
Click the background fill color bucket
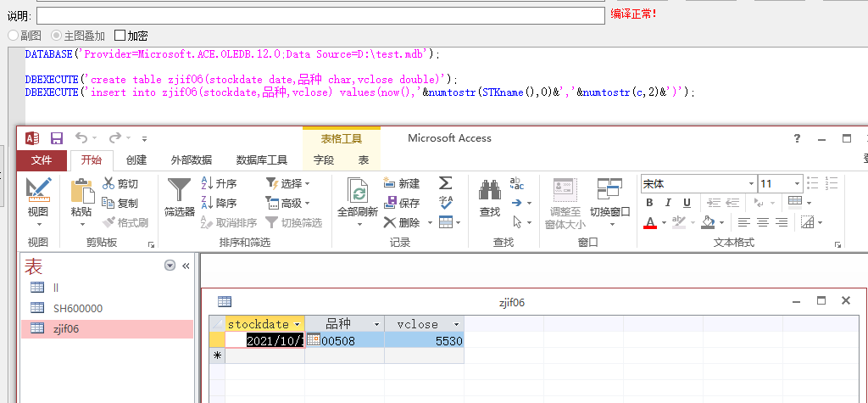pos(708,222)
